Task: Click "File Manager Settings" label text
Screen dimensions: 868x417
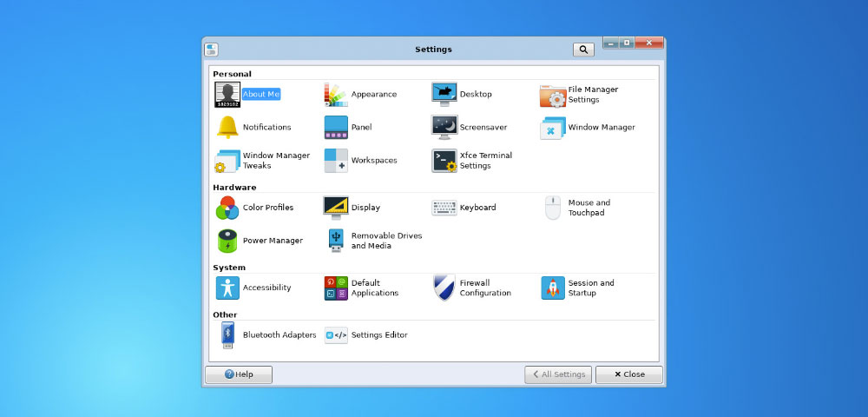Action: point(593,95)
